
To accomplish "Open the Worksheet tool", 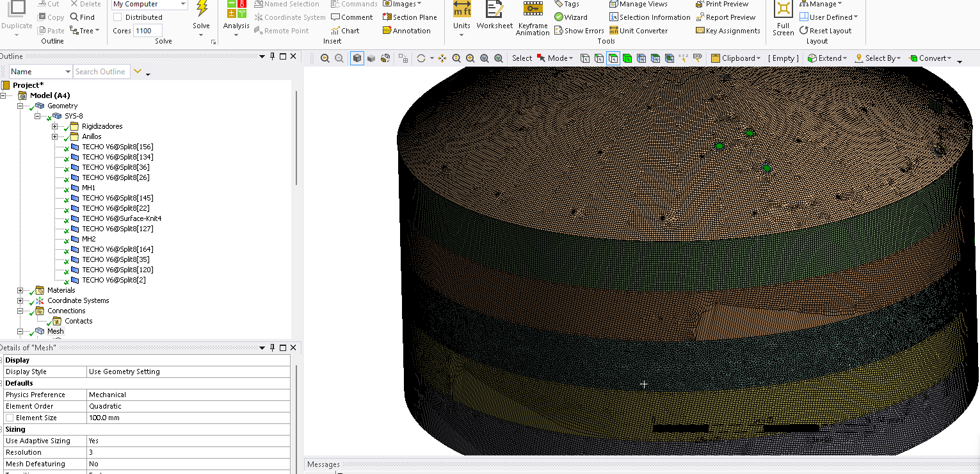I will (x=494, y=10).
